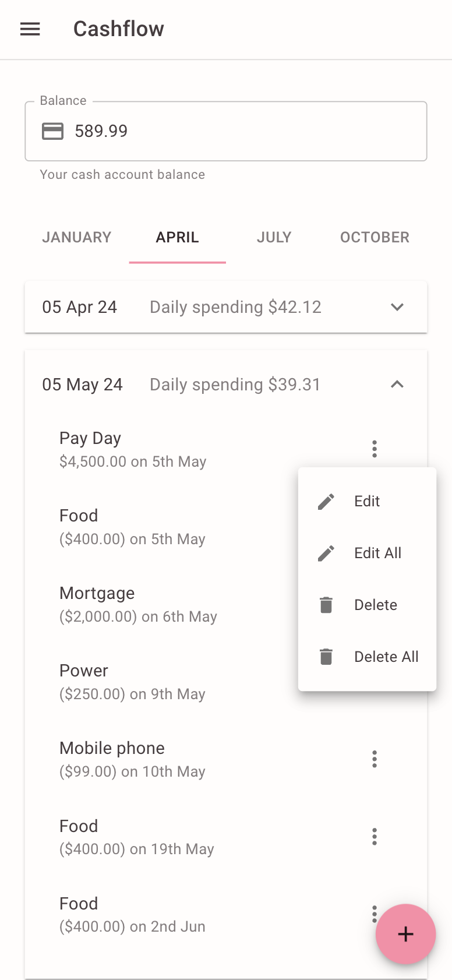
Task: Choose Edit All from the context menu
Action: [x=377, y=553]
